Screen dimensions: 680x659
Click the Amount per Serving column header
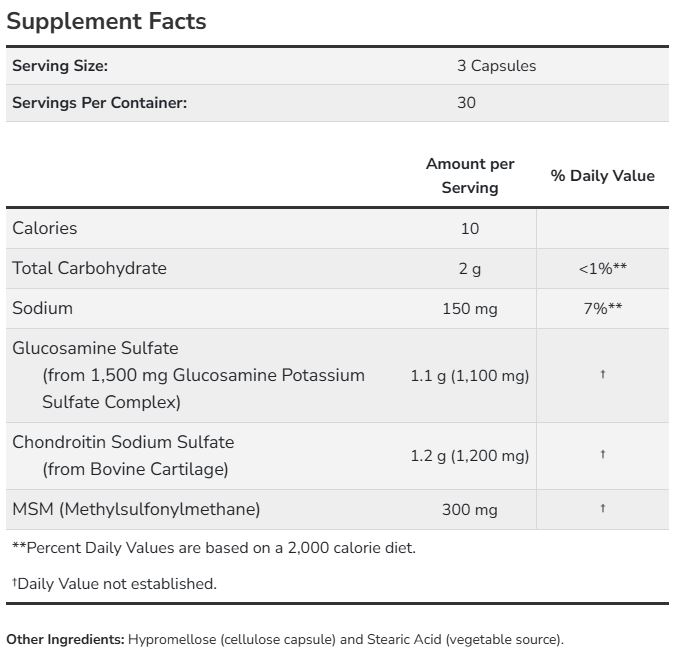[x=470, y=175]
